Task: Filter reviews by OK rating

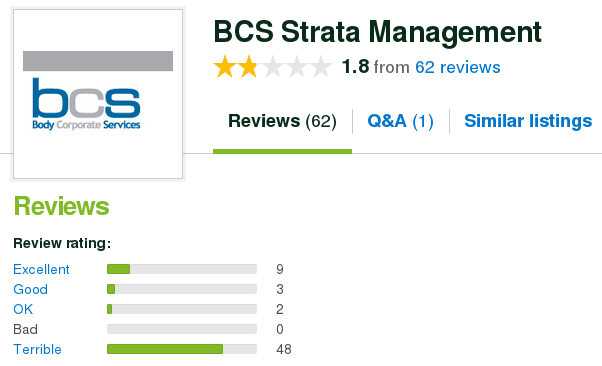Action: pos(23,309)
